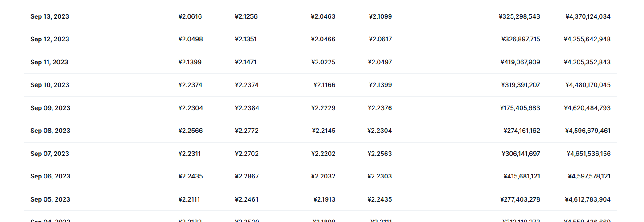The width and height of the screenshot is (644, 222).
Task: Click high price ¥2.2461
Action: point(246,199)
